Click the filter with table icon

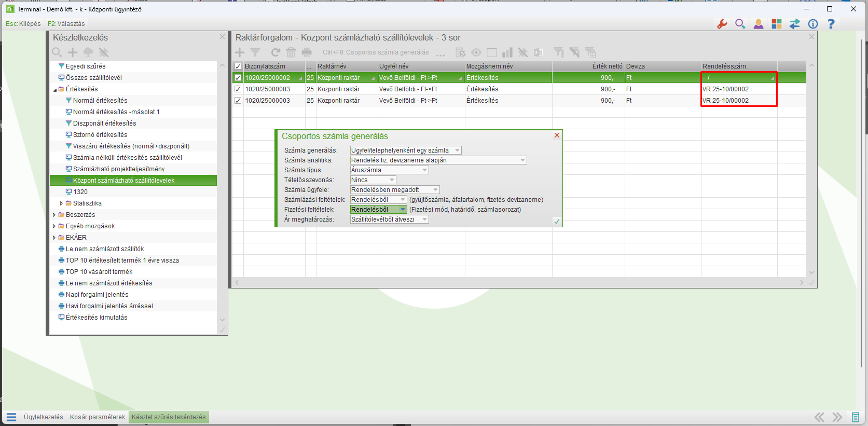tap(590, 52)
